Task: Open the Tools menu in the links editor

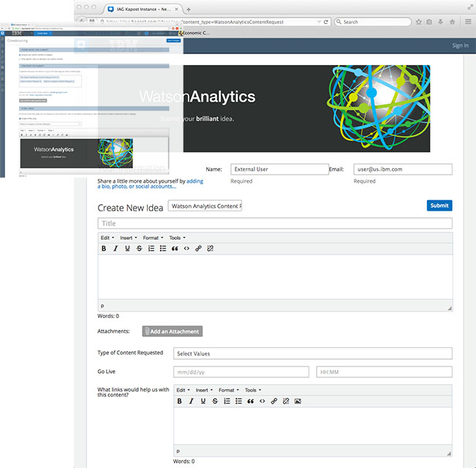Action: (253, 390)
